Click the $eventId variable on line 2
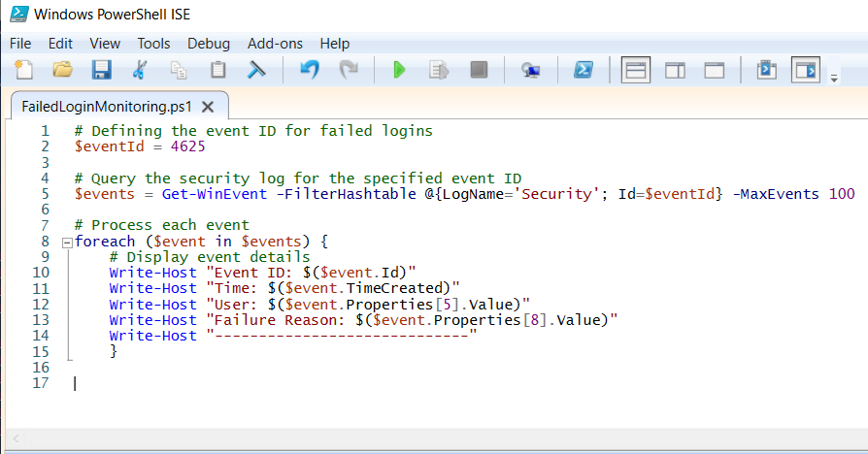This screenshot has width=868, height=454. coord(110,146)
